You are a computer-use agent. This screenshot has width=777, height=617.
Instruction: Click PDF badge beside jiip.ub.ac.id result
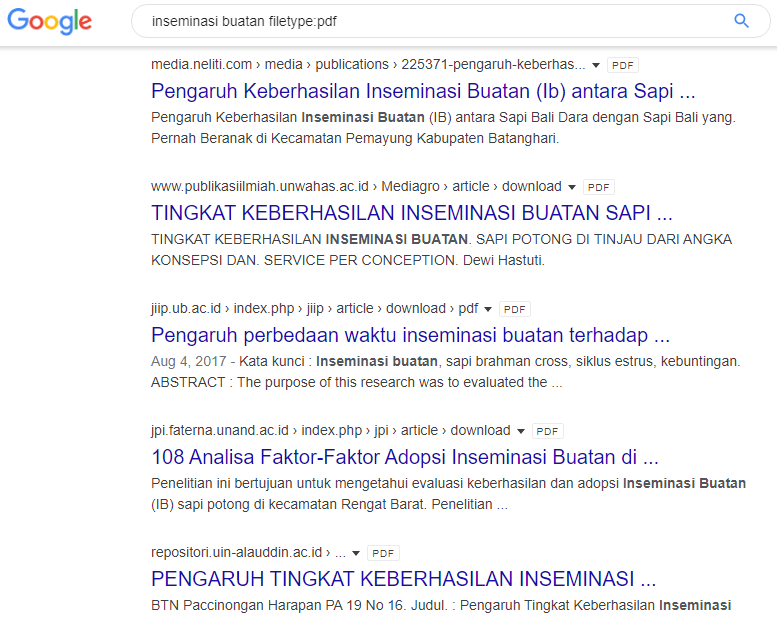tap(514, 309)
